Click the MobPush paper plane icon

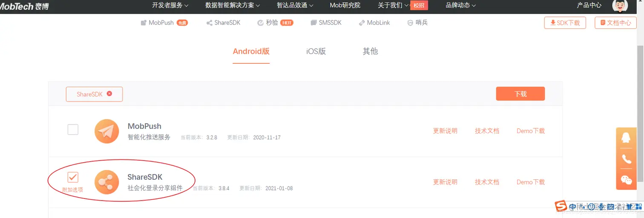click(x=106, y=131)
